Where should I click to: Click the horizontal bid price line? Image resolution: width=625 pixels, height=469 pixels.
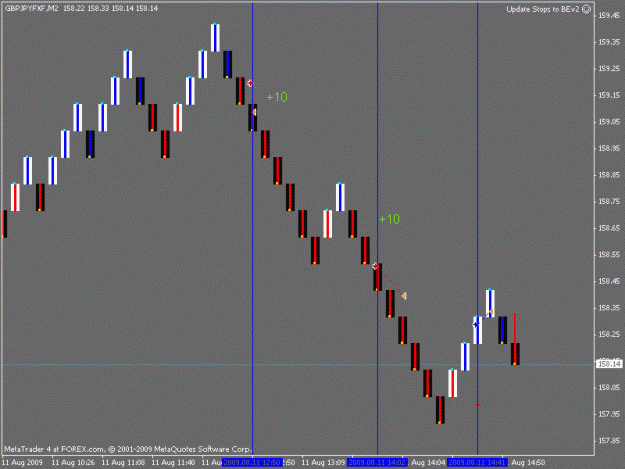click(x=297, y=364)
